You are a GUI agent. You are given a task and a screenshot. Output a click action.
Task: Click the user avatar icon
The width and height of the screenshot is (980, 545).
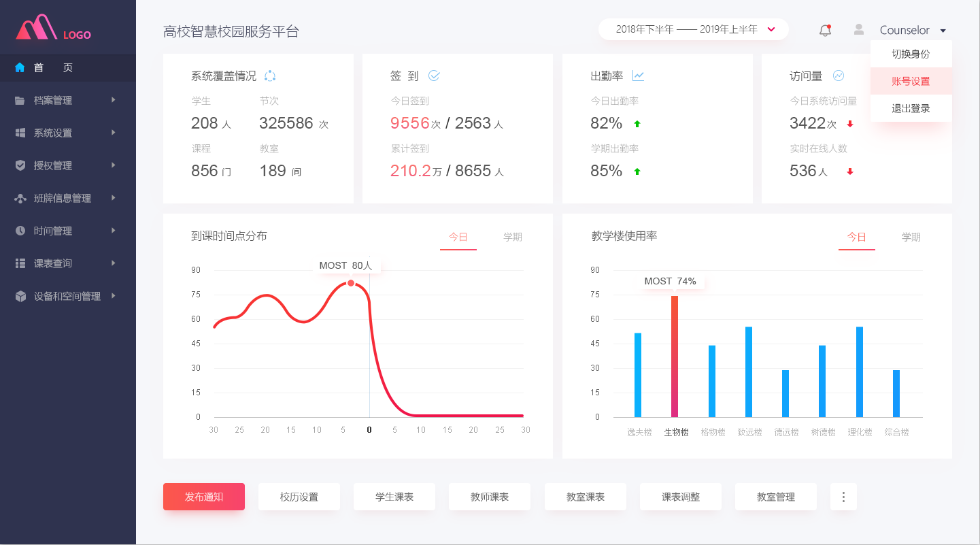tap(859, 30)
